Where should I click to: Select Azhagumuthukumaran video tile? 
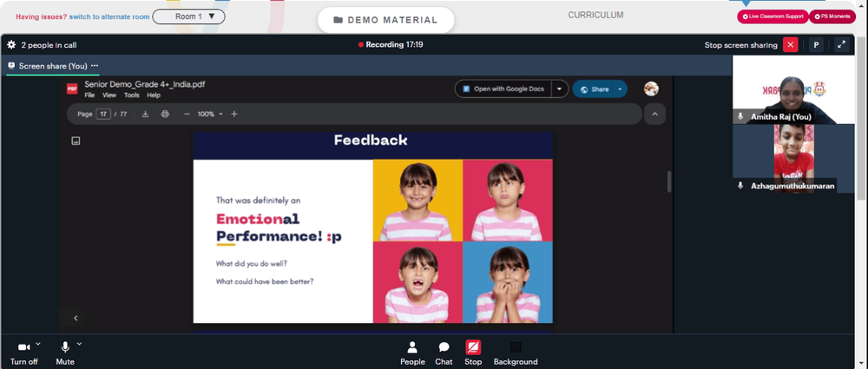(793, 159)
